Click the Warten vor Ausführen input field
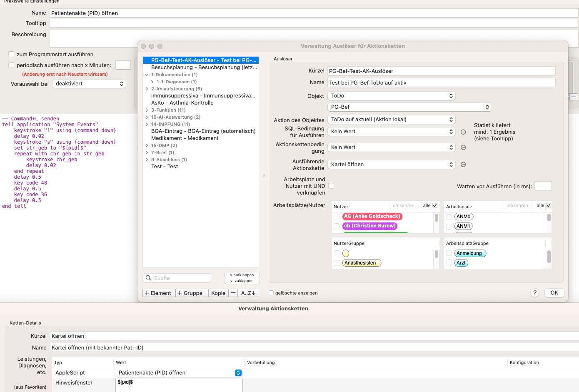This screenshot has width=579, height=392. [543, 186]
